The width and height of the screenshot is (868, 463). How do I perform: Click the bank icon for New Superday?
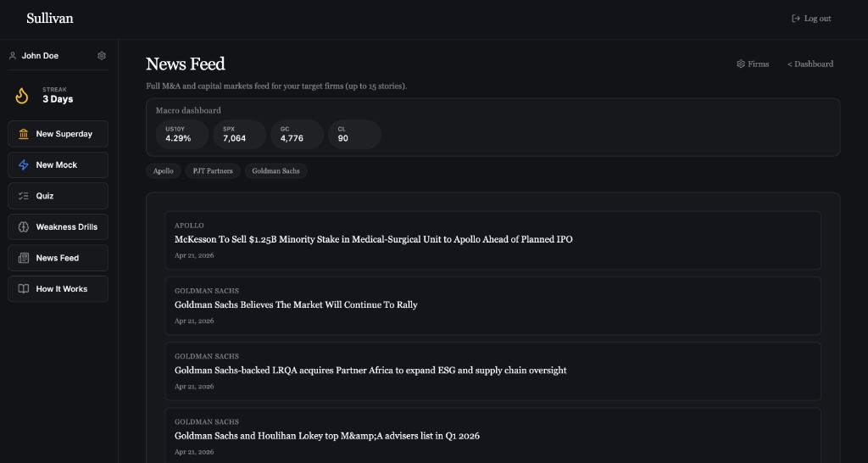(24, 134)
